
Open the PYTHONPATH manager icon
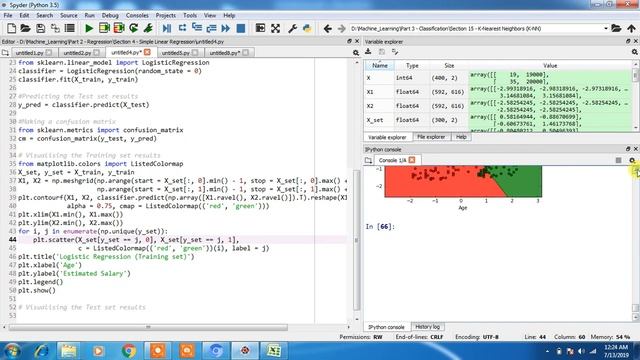coord(307,28)
